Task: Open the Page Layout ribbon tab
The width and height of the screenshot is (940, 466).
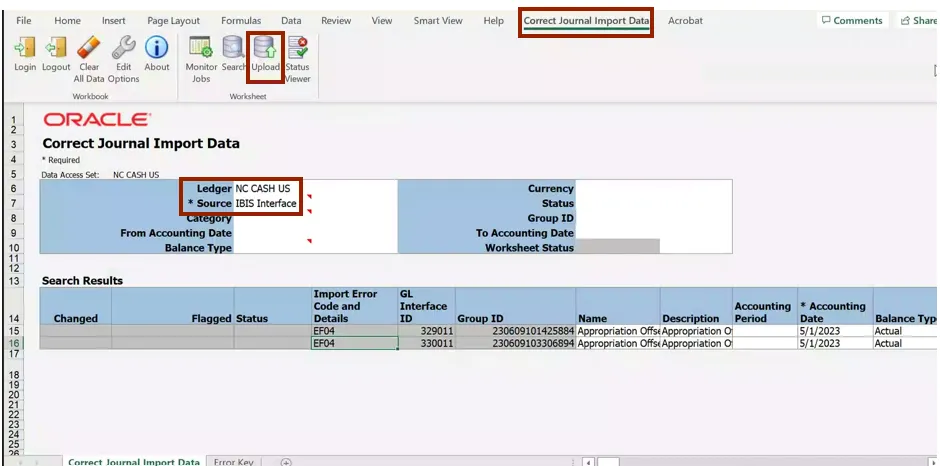Action: tap(173, 20)
